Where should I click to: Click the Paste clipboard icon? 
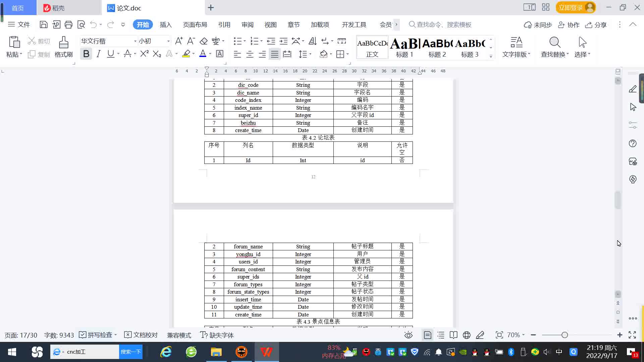coord(14,43)
